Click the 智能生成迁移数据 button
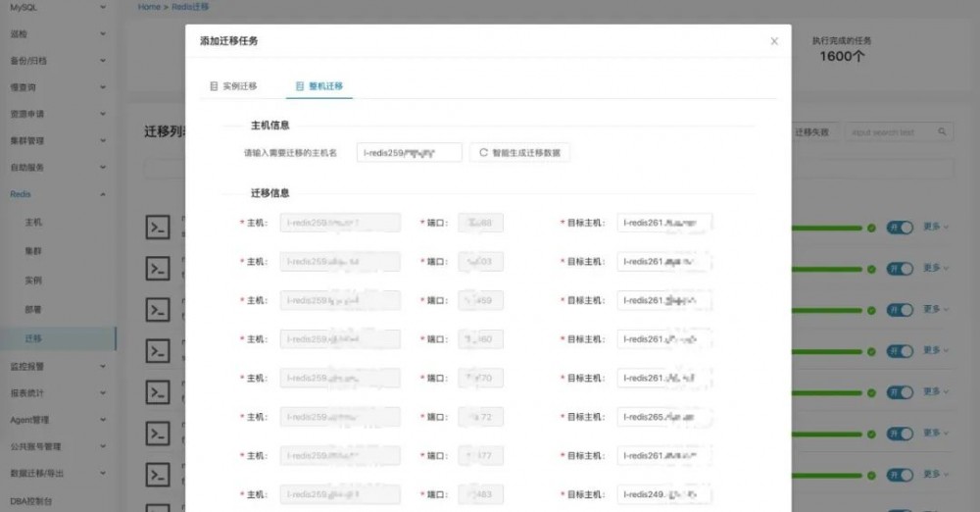 (x=520, y=153)
